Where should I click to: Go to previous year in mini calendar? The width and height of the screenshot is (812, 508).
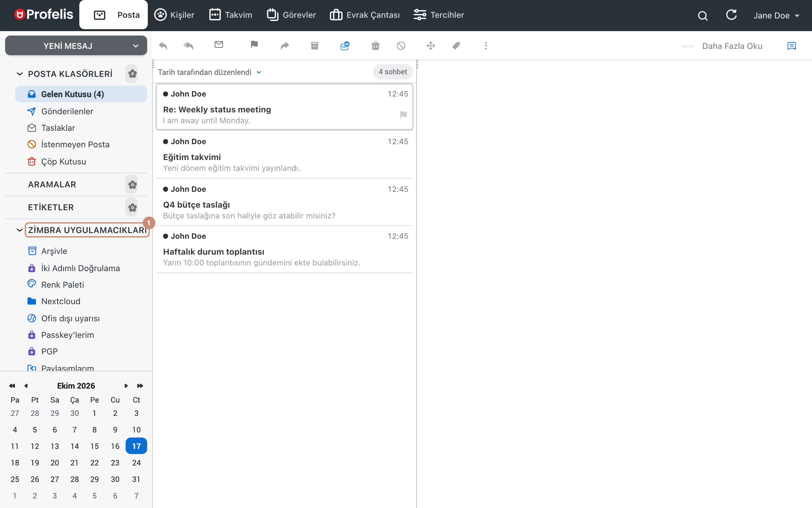click(x=12, y=386)
